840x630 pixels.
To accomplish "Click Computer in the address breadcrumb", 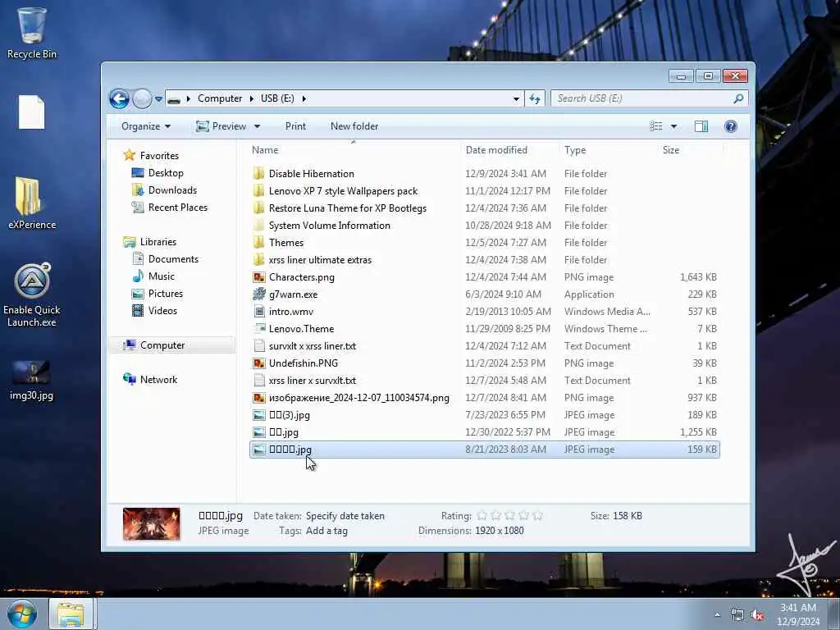I will pos(220,98).
